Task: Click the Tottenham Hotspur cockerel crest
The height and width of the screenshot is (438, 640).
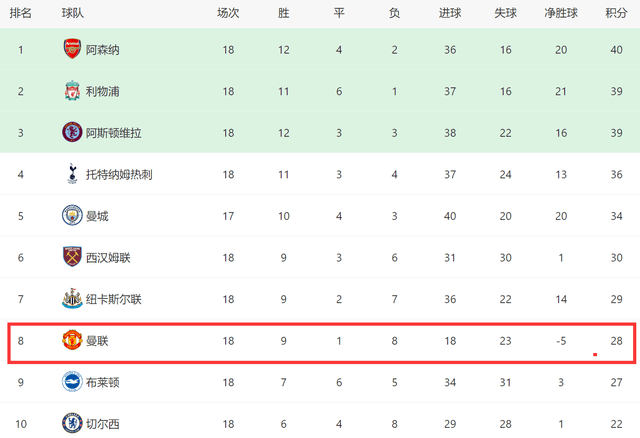Action: click(x=72, y=174)
